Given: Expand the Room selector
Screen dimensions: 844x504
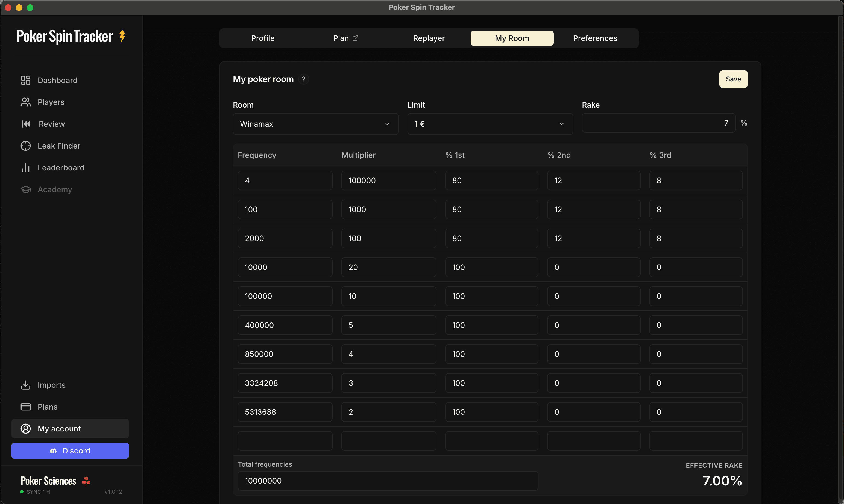Looking at the screenshot, I should coord(387,124).
